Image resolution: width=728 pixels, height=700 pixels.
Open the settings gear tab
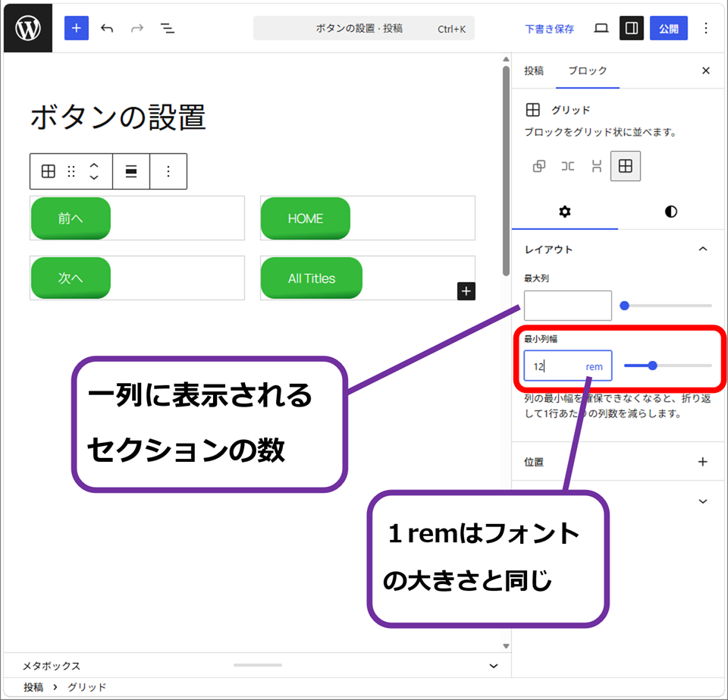pyautogui.click(x=564, y=212)
